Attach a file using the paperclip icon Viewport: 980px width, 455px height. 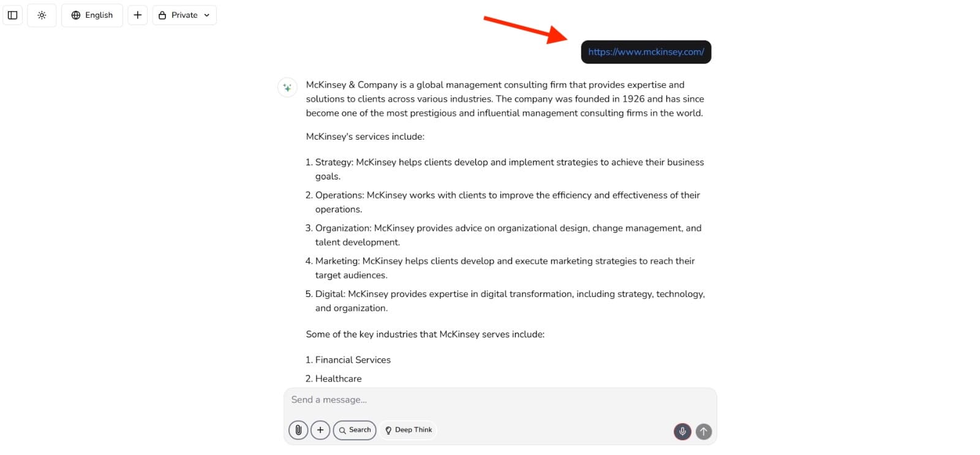click(298, 430)
